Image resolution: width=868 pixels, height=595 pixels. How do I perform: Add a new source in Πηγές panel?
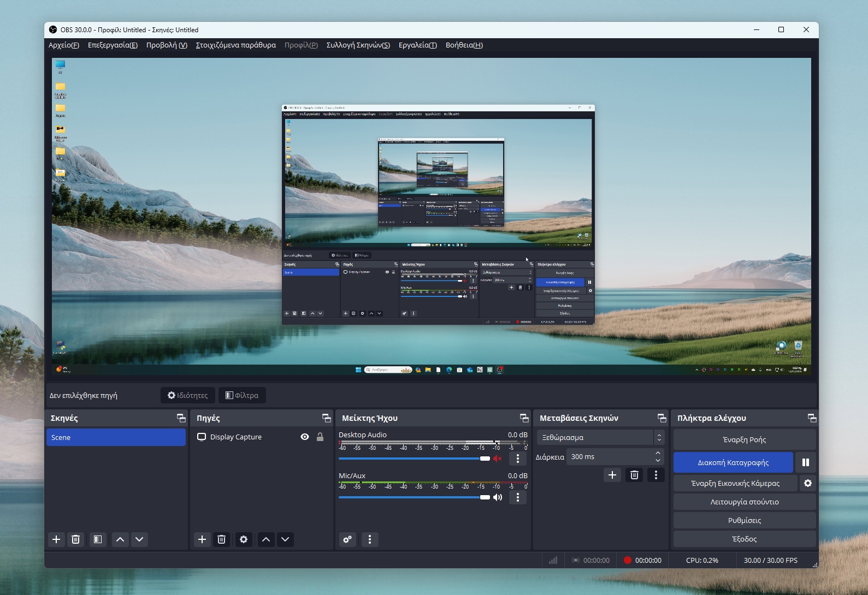point(202,539)
